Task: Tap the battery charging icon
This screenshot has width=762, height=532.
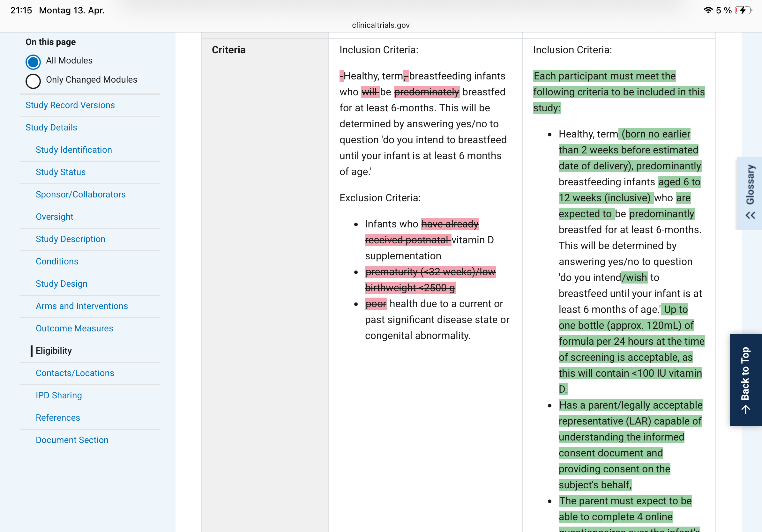Action: (743, 10)
